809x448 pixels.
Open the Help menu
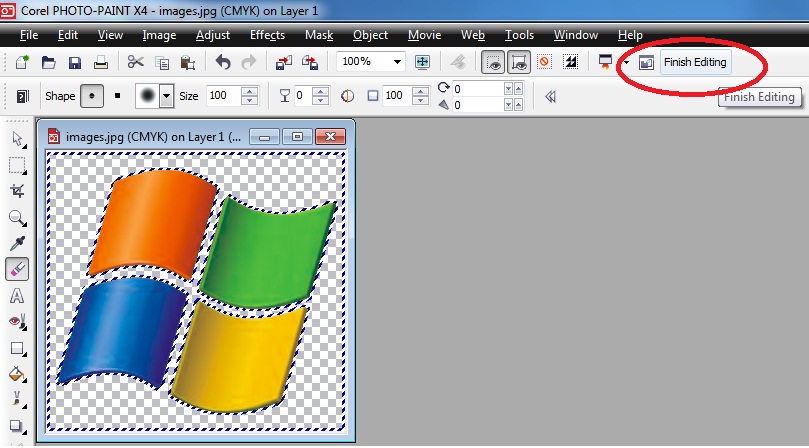point(630,35)
